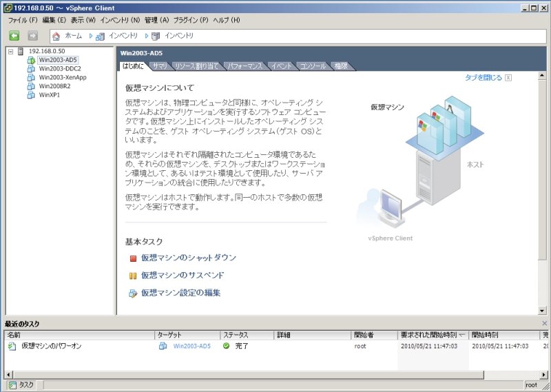Switch to the コンソール tab
The image size is (551, 392).
313,65
